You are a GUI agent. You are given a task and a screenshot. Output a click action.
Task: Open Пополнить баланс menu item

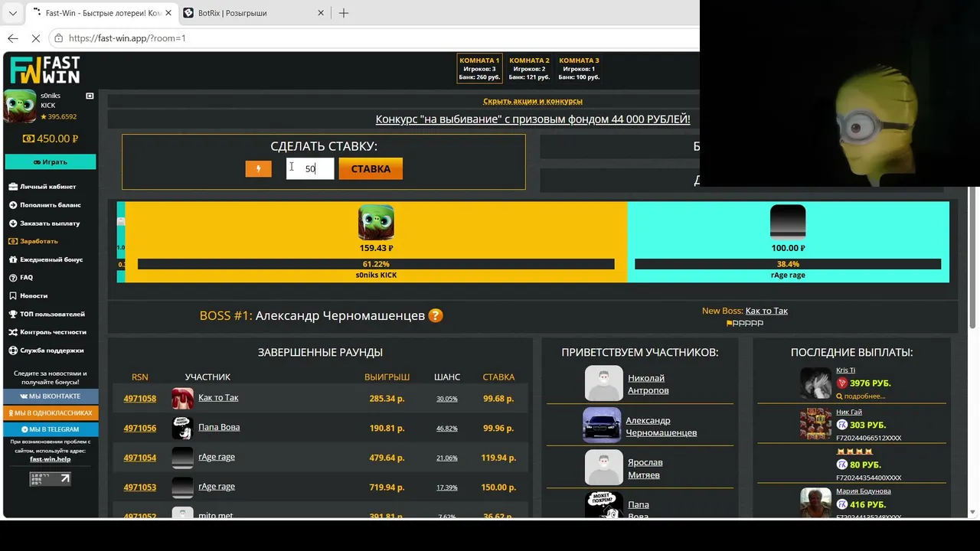[45, 205]
